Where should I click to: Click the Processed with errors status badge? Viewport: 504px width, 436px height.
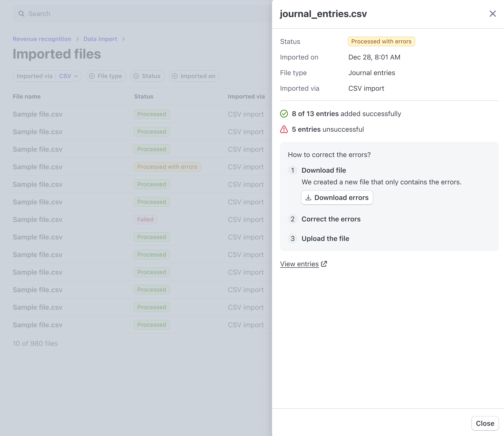[x=381, y=41]
